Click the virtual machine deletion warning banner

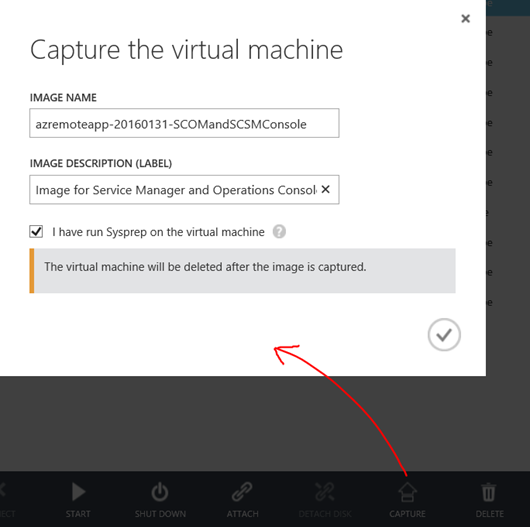click(242, 271)
